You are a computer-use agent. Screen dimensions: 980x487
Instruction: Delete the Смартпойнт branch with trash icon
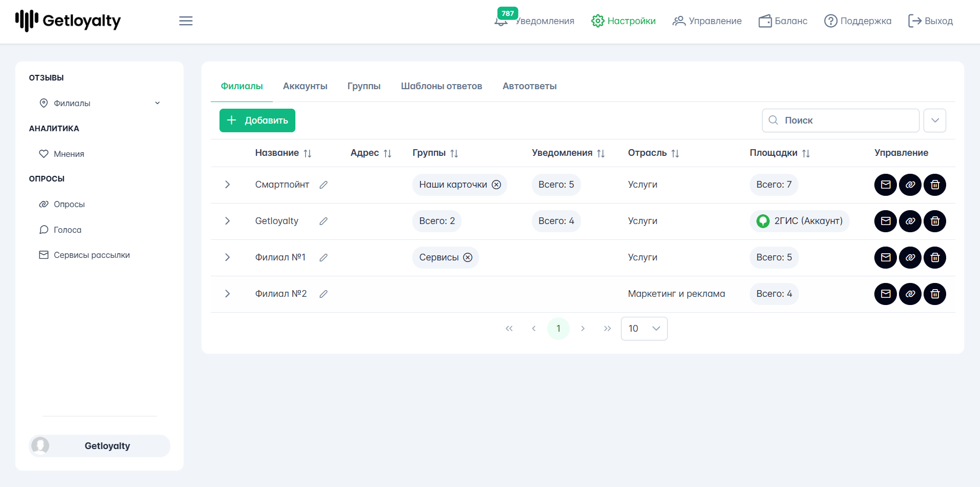[x=935, y=185]
